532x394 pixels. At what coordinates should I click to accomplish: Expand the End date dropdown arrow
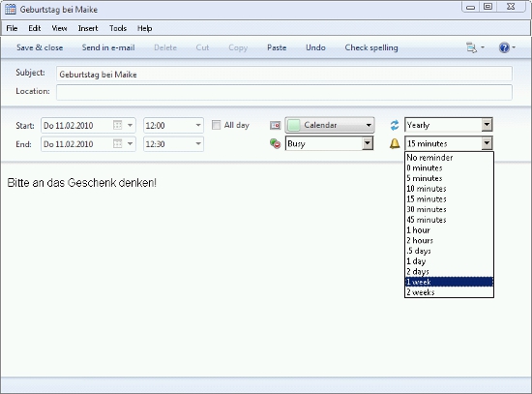click(130, 144)
